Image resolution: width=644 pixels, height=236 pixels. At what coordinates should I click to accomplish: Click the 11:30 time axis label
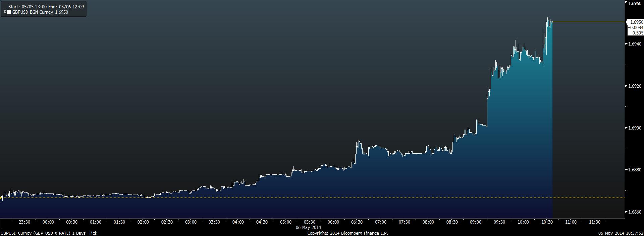point(595,222)
